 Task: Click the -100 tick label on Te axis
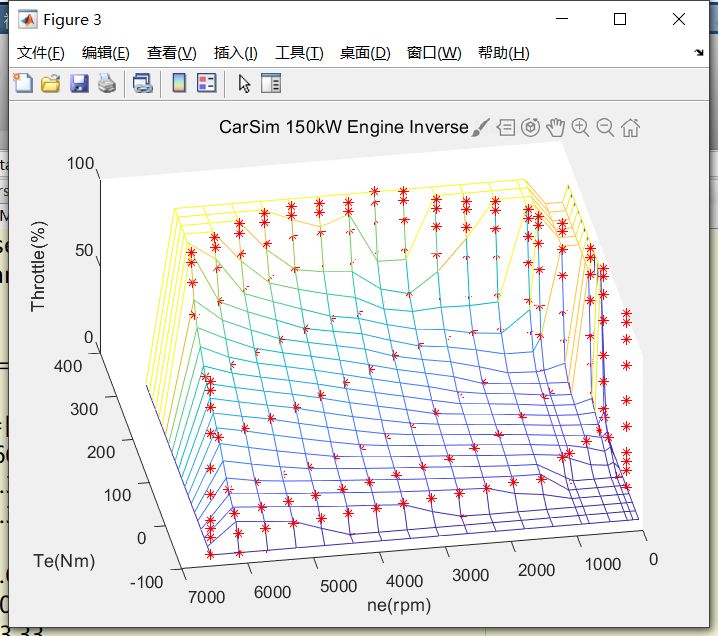(147, 582)
